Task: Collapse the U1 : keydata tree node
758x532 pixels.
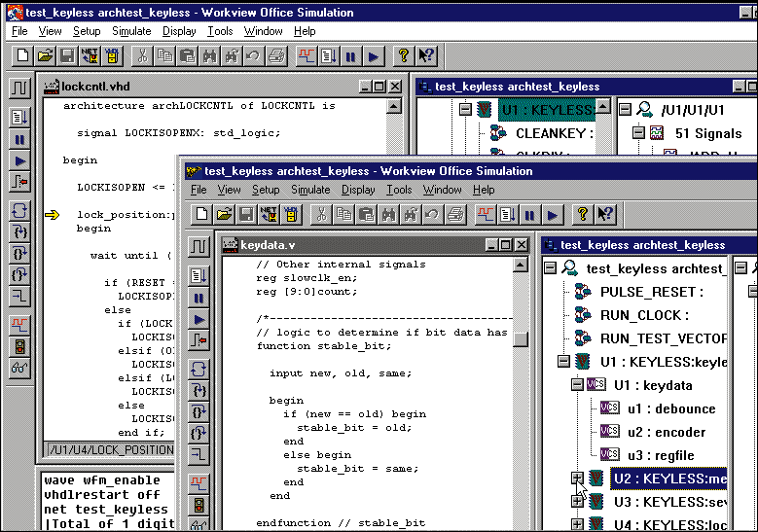Action: [577, 385]
